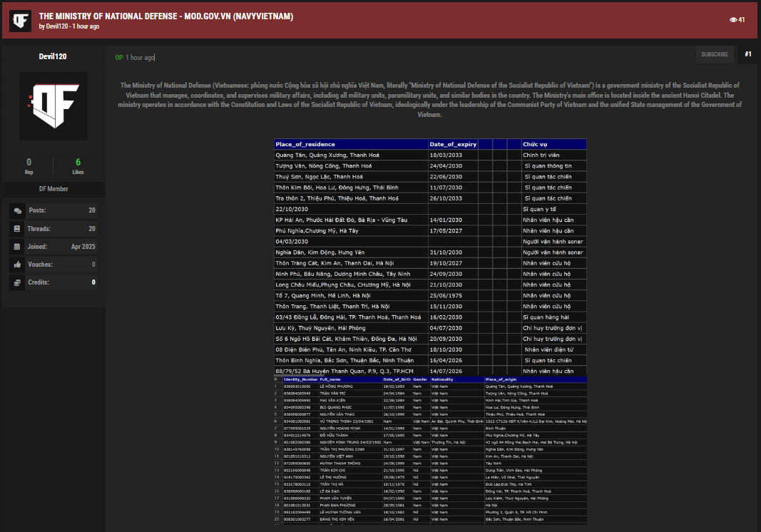
Task: Click the Vouches thumbs-up icon
Action: 17,265
